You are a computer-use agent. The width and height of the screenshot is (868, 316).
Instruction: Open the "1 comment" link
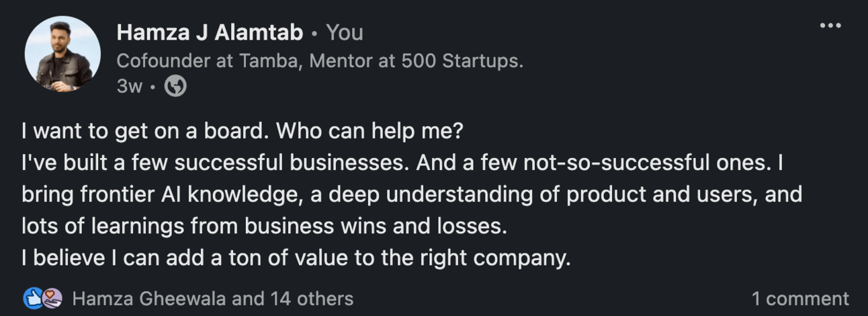(x=800, y=299)
